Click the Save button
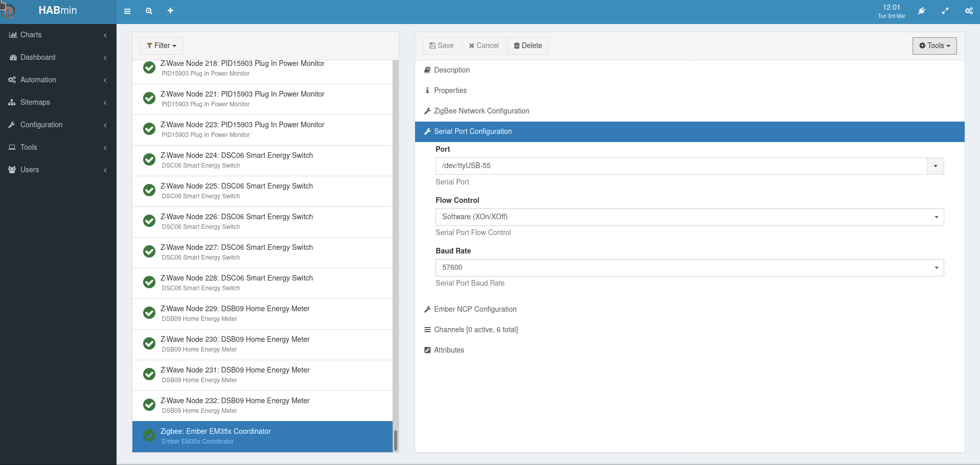Screen dimensions: 980x465 point(441,46)
